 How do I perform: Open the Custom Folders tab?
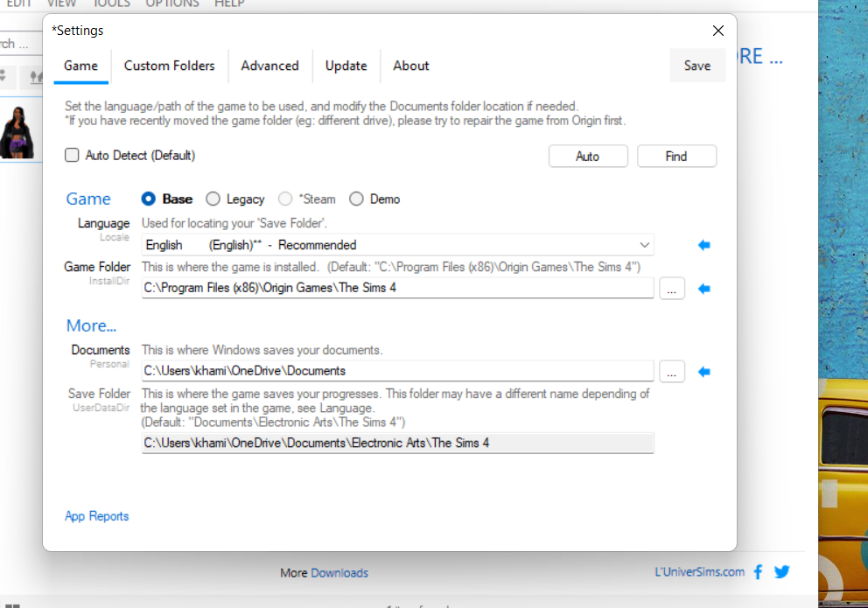(x=170, y=66)
